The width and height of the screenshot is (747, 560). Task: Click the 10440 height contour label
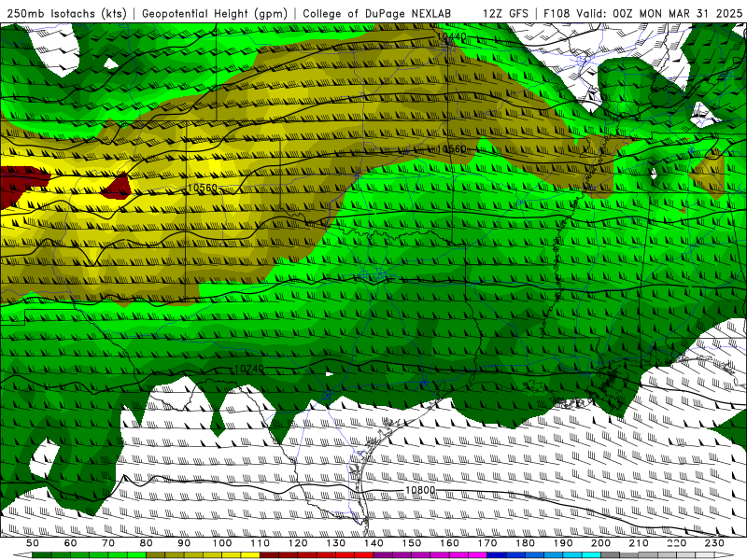pos(451,36)
